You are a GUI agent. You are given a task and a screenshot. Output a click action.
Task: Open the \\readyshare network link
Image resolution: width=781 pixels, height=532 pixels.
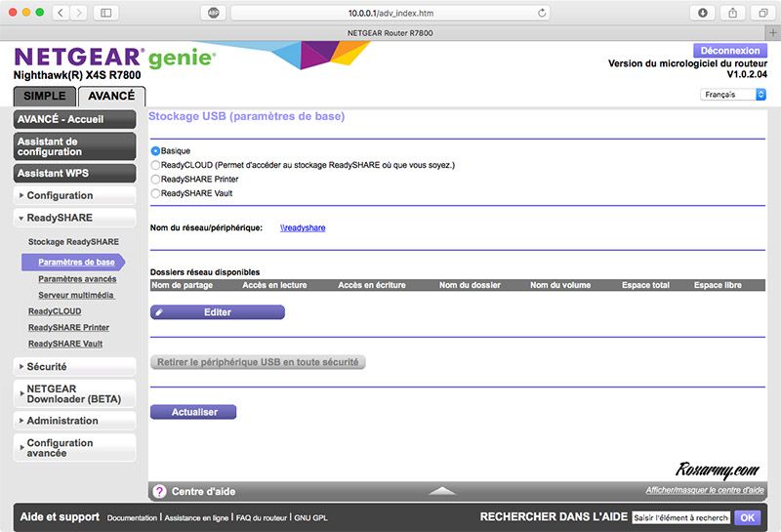[303, 227]
